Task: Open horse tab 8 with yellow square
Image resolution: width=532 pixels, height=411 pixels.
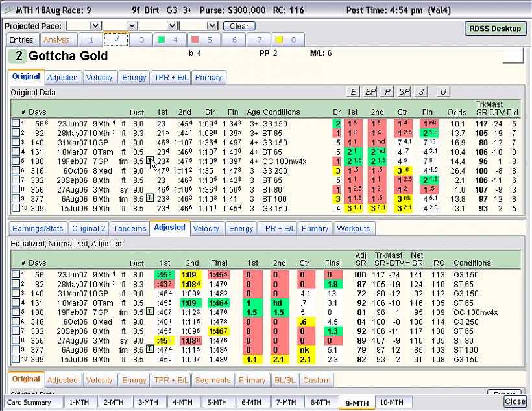Action: point(287,40)
